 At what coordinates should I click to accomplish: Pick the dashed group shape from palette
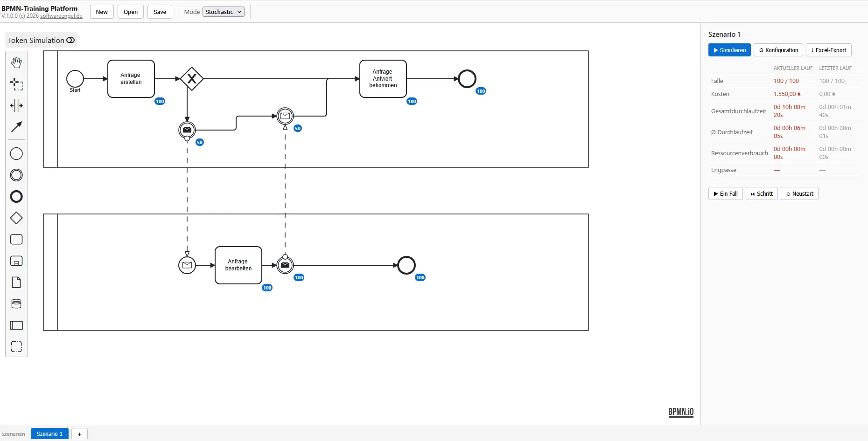click(16, 347)
